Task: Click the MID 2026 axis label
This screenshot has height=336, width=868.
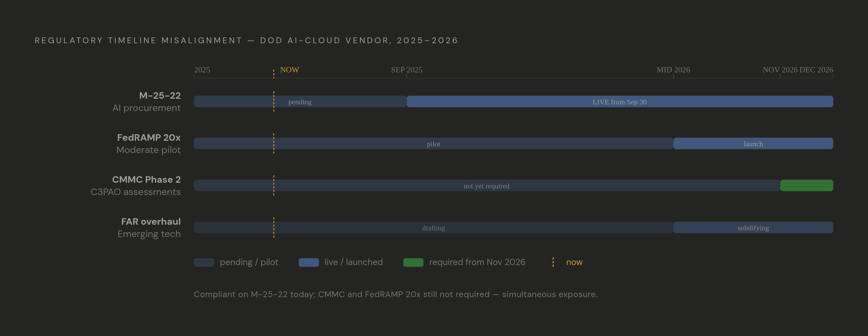Action: [673, 70]
